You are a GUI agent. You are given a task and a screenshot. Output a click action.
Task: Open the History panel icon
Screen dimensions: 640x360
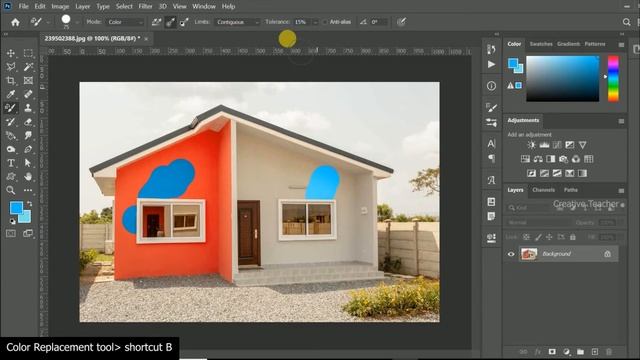coord(491,50)
